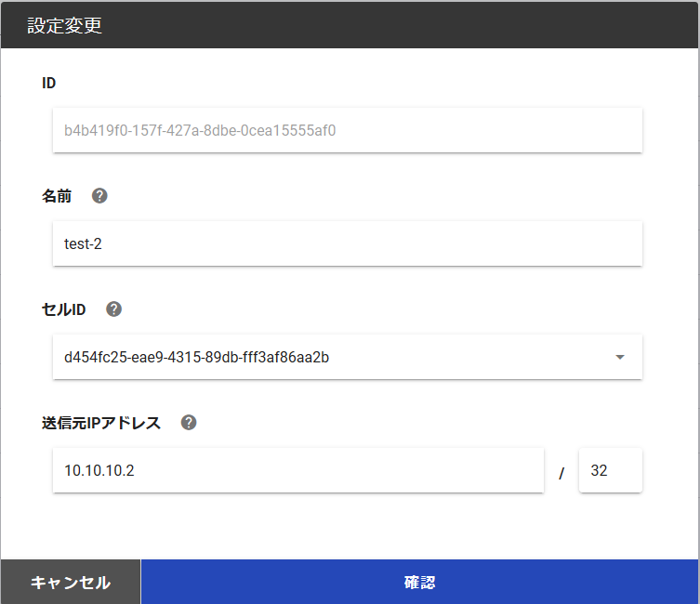Focus the subnet prefix field showing 32
Screen dimensions: 700x604
611,470
